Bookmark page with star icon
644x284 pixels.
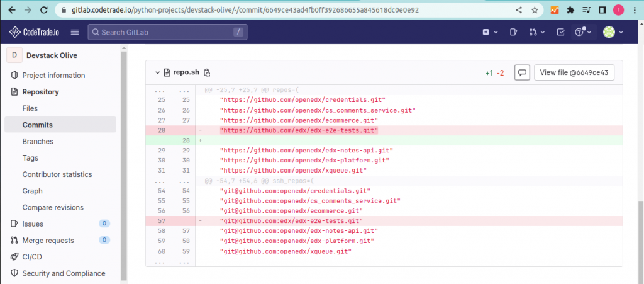pos(535,10)
